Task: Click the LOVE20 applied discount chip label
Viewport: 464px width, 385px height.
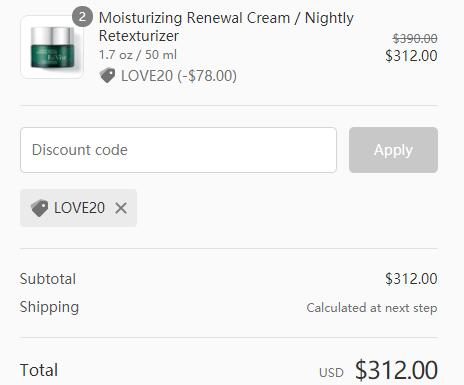Action: coord(79,208)
